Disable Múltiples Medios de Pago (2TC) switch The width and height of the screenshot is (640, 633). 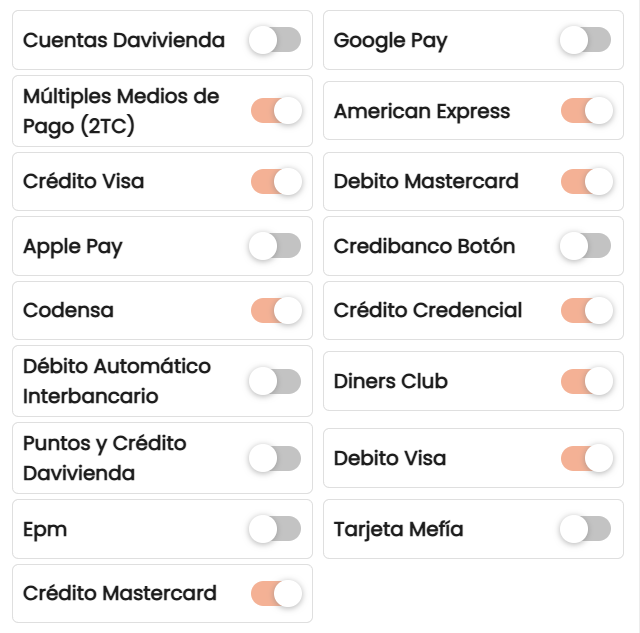tap(276, 111)
